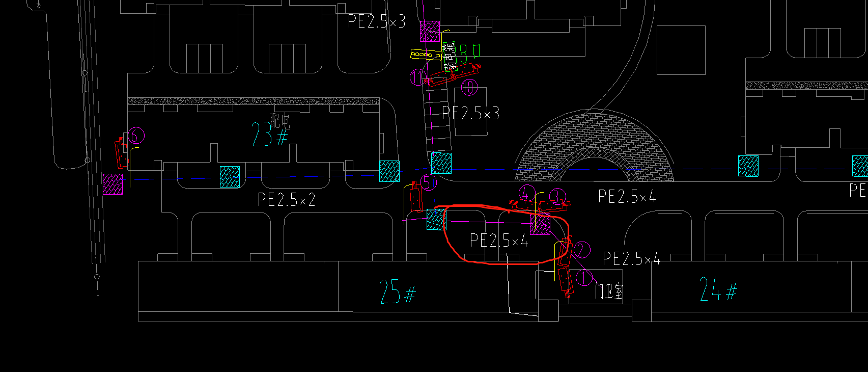Select the yellow rectangle symbol next to 87
Image resolution: width=868 pixels, height=372 pixels.
pyautogui.click(x=426, y=54)
